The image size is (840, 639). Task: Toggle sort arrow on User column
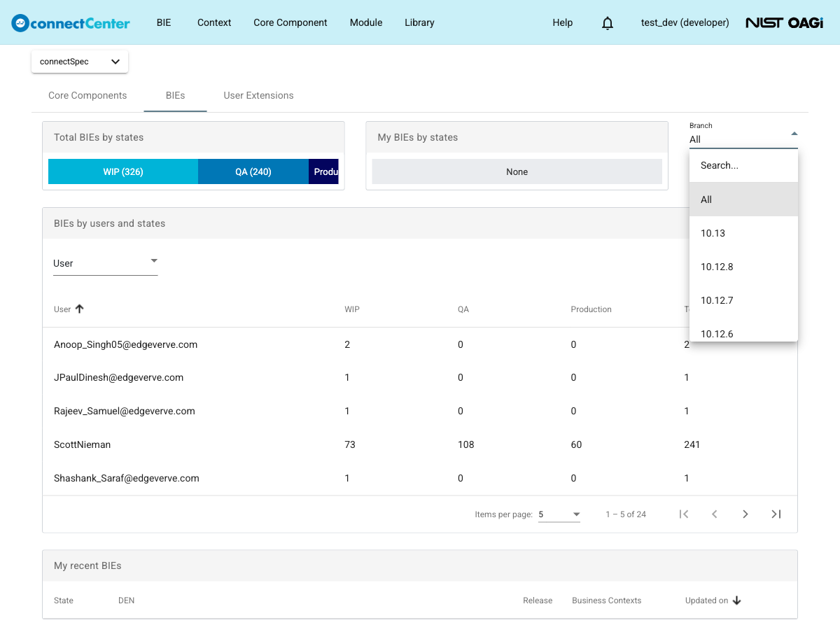[79, 309]
